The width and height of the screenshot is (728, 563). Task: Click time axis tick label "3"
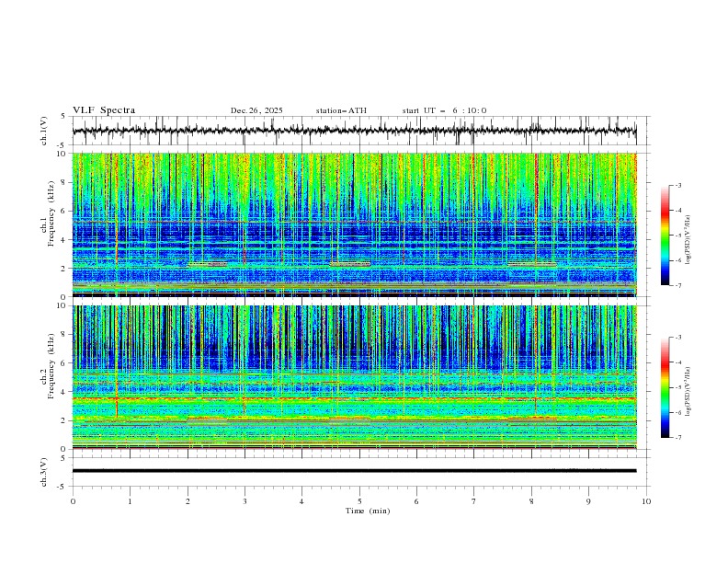point(245,501)
